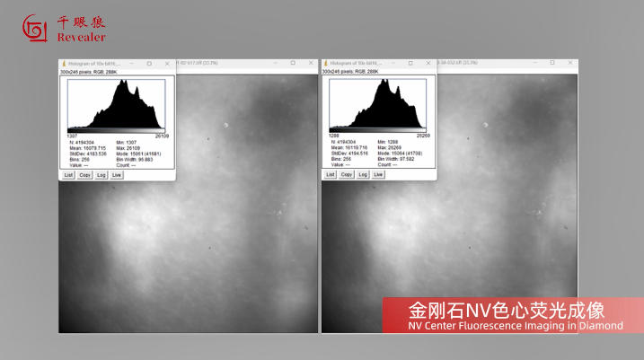Viewport: 644px width, 360px height.
Task: Click Copy button in histogram with Min 1288
Action: click(x=347, y=174)
